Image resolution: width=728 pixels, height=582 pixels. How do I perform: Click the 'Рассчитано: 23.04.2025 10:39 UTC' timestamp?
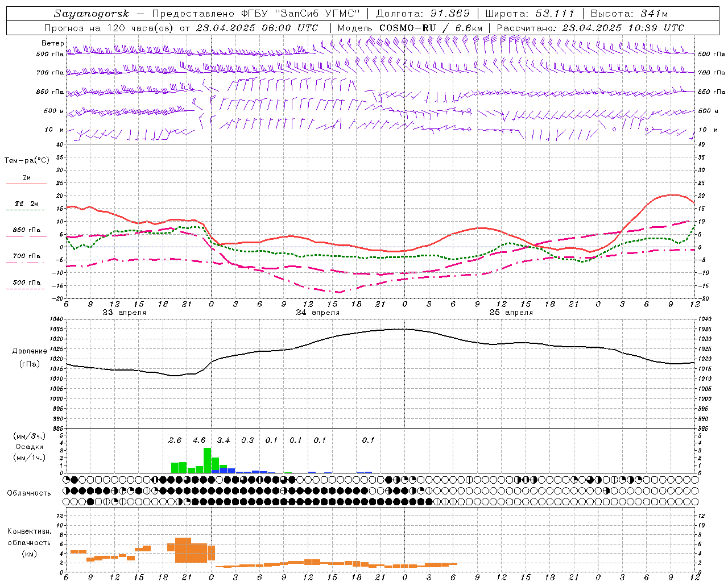pyautogui.click(x=590, y=28)
